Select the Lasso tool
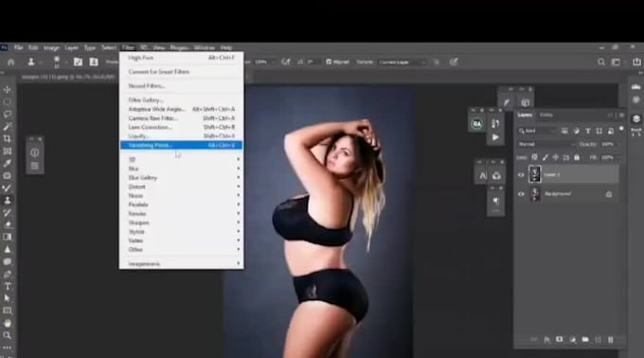The width and height of the screenshot is (644, 358). [7, 115]
